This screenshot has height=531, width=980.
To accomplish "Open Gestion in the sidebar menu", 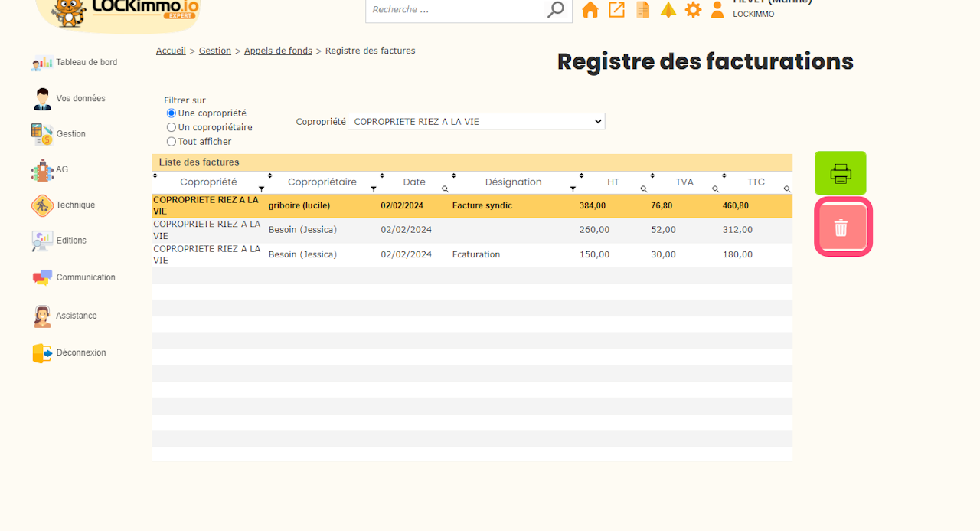I will point(70,134).
